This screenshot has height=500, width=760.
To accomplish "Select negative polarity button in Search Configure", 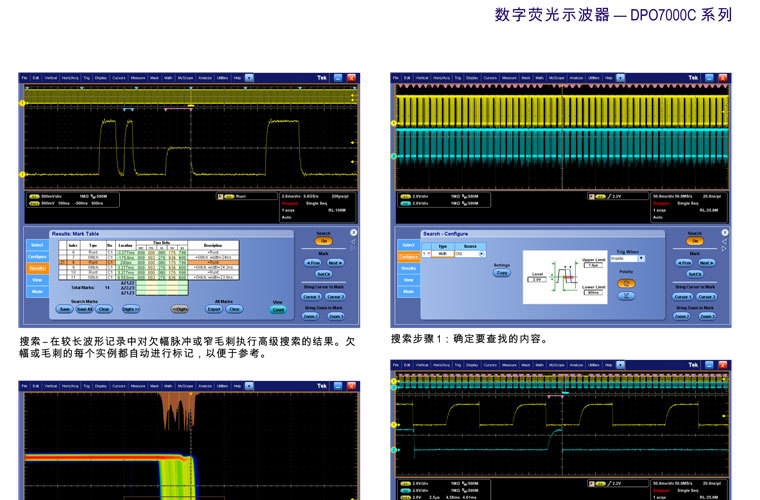I will (x=626, y=295).
